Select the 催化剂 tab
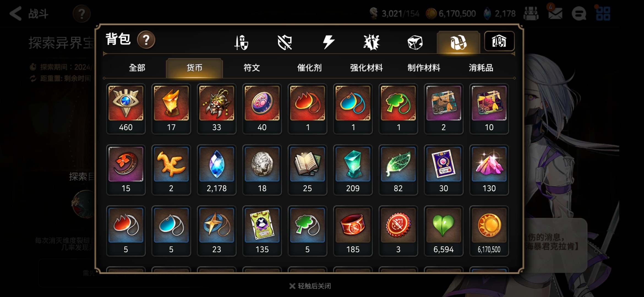Viewport: 644px width, 297px height. pos(309,68)
